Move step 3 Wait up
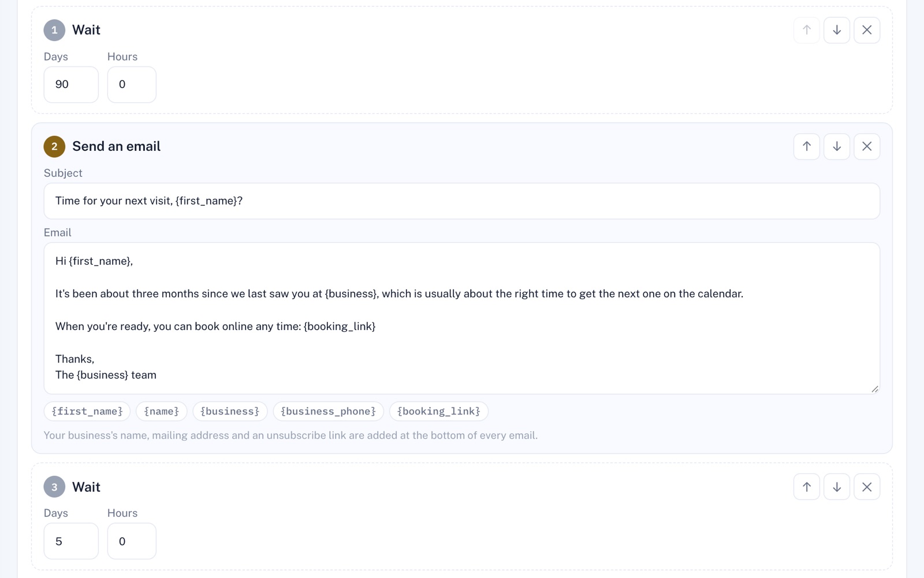Screen dimensions: 924x578 pos(807,487)
